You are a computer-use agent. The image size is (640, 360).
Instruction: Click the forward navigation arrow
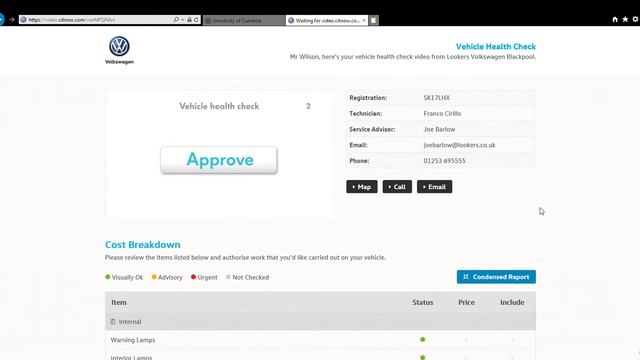[11, 20]
